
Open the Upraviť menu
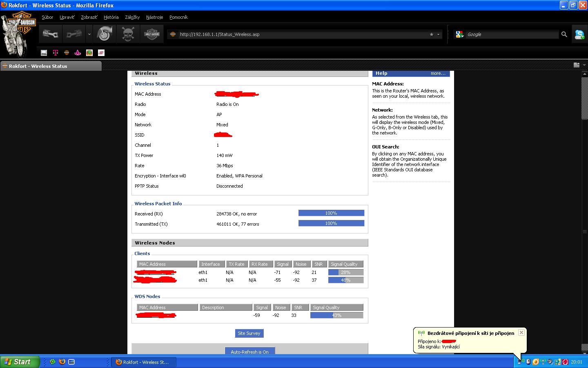point(67,17)
